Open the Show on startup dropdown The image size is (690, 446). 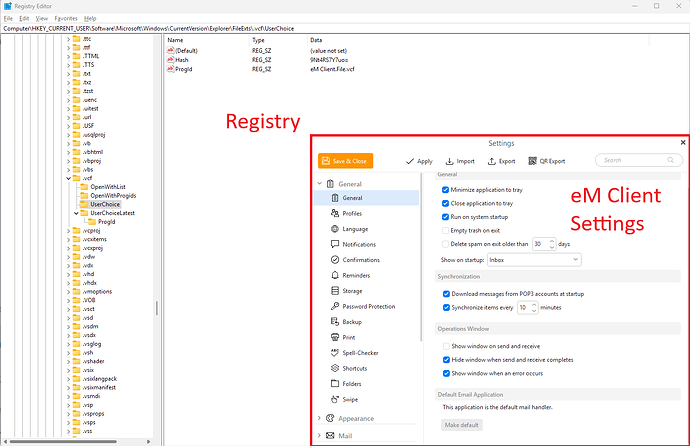click(x=534, y=260)
